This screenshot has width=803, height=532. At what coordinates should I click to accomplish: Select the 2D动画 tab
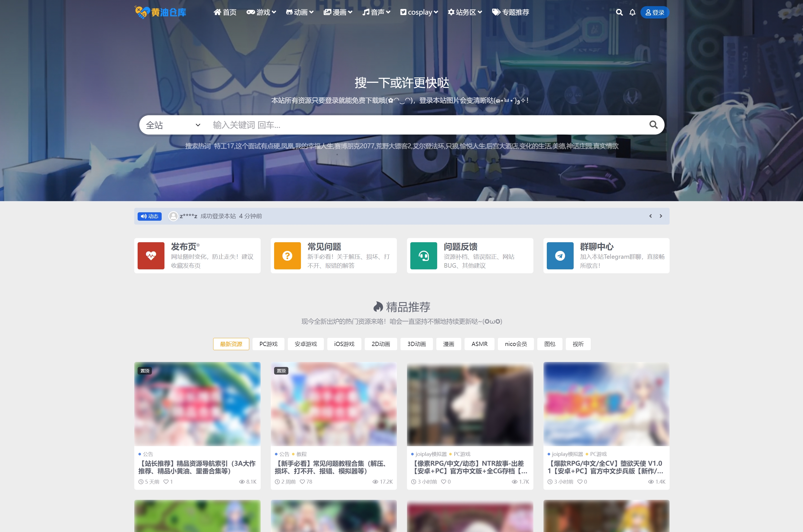[381, 344]
